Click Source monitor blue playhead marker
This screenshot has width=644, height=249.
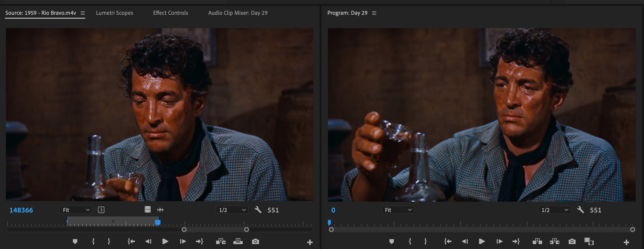[x=158, y=222]
